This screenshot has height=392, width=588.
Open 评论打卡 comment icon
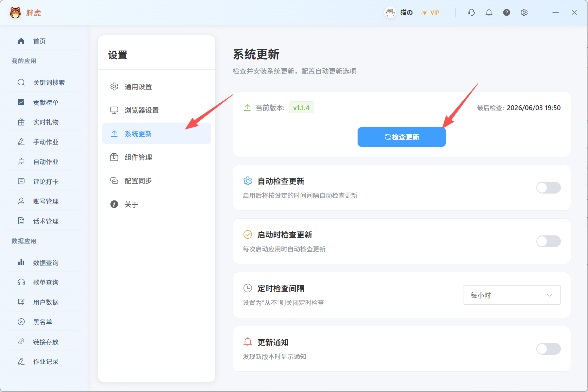point(21,181)
